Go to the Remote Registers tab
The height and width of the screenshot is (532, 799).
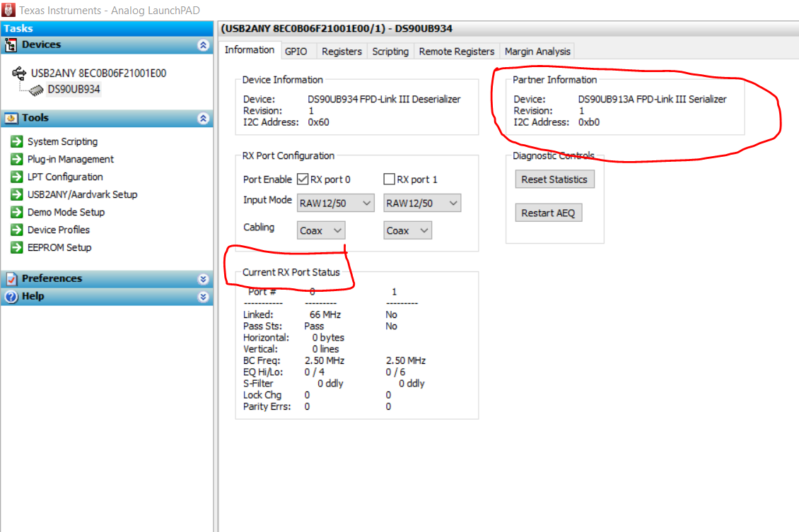click(x=457, y=52)
